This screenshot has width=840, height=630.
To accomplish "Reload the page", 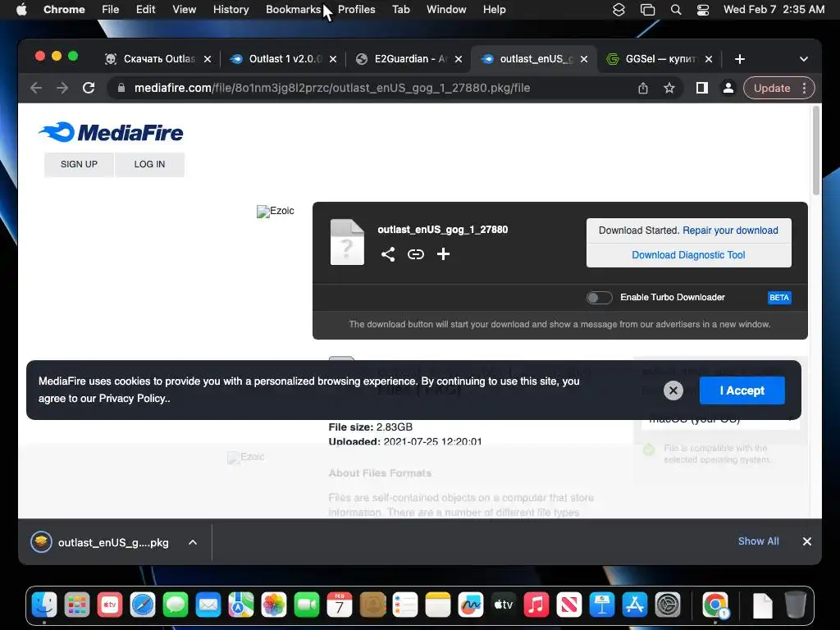I will pyautogui.click(x=89, y=88).
